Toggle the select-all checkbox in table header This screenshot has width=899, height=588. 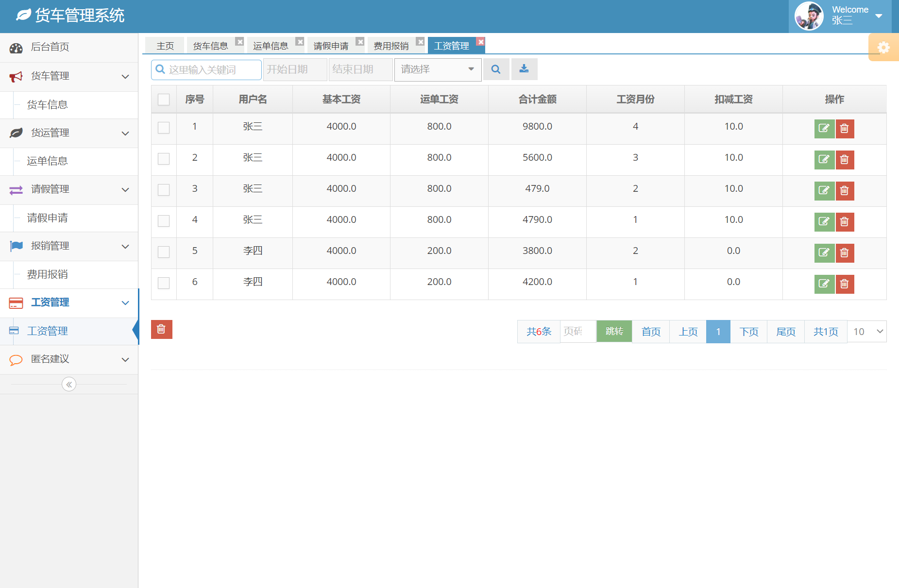pos(163,99)
